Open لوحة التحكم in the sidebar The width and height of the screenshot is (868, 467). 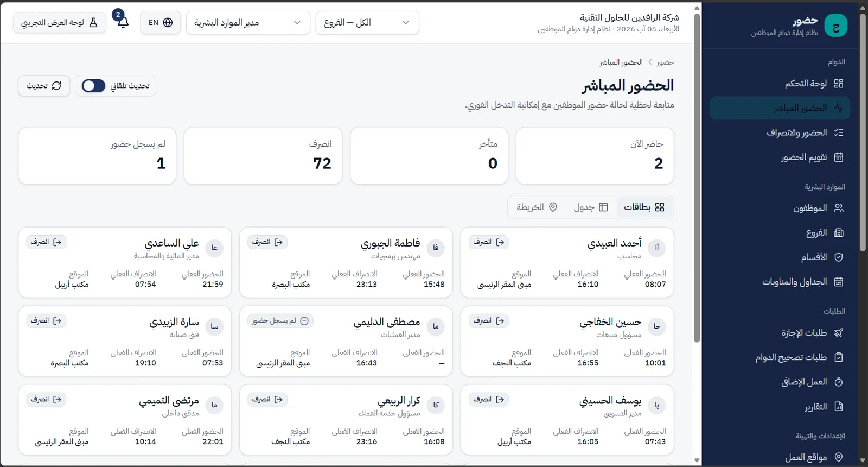(x=780, y=83)
